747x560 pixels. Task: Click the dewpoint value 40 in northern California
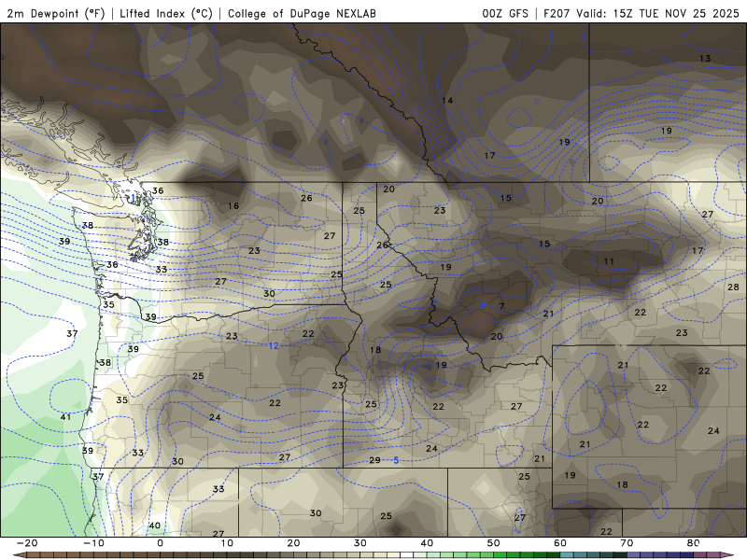tap(155, 525)
